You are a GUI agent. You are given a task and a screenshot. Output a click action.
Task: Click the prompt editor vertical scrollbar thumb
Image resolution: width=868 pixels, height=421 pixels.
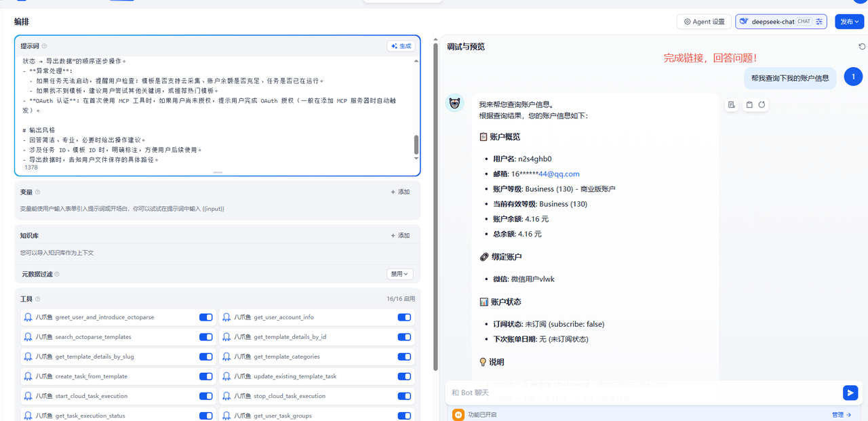(416, 144)
